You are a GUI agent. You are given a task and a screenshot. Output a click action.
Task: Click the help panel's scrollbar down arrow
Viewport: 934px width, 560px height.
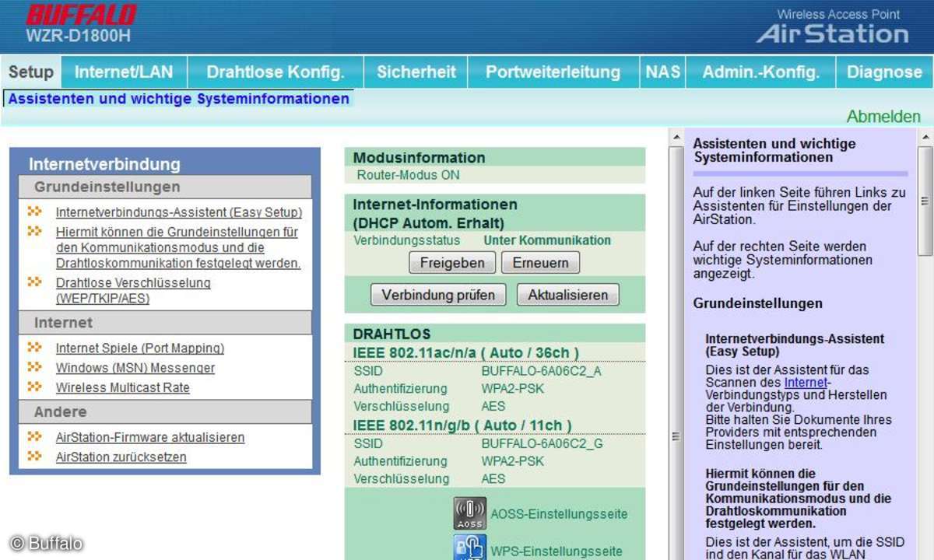click(x=925, y=553)
